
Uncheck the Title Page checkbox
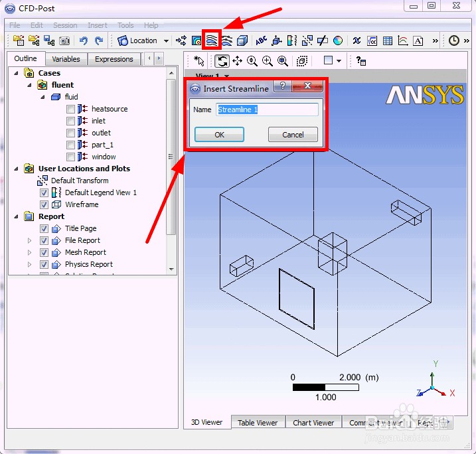click(x=44, y=228)
